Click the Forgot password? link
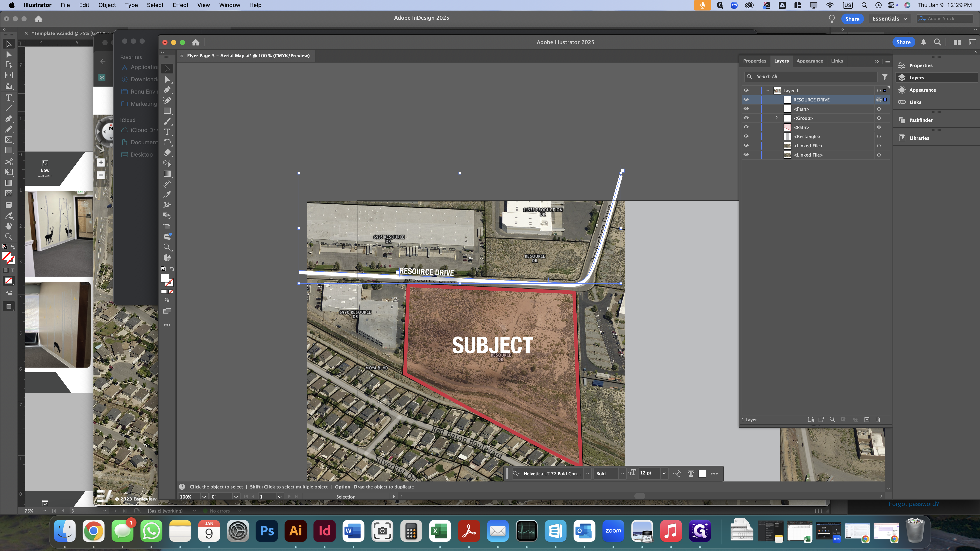980x551 pixels. coord(913,504)
